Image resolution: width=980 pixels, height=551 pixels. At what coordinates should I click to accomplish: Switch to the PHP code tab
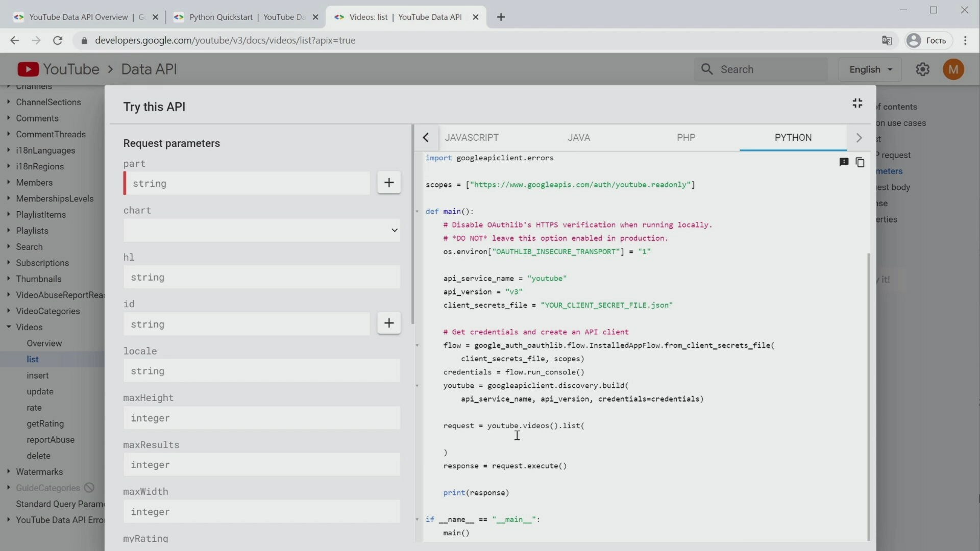pyautogui.click(x=686, y=138)
